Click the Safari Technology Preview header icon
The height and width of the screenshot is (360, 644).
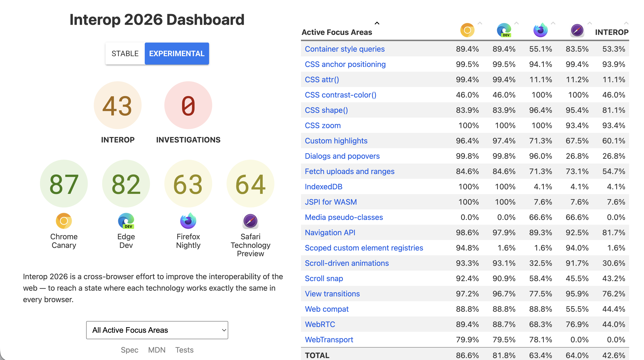pos(577,31)
